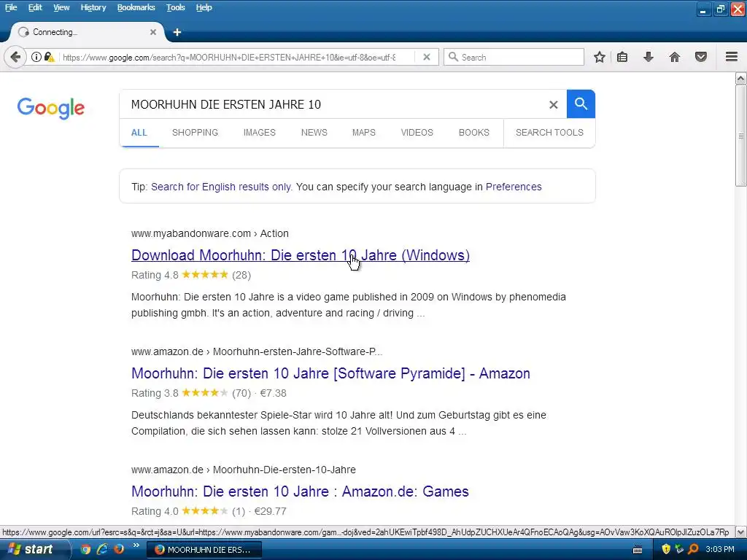Viewport: 747px width, 560px height.
Task: Open 'Download Moorhuhn: Die ersten 10 Jahre (Windows)' result
Action: pos(300,255)
